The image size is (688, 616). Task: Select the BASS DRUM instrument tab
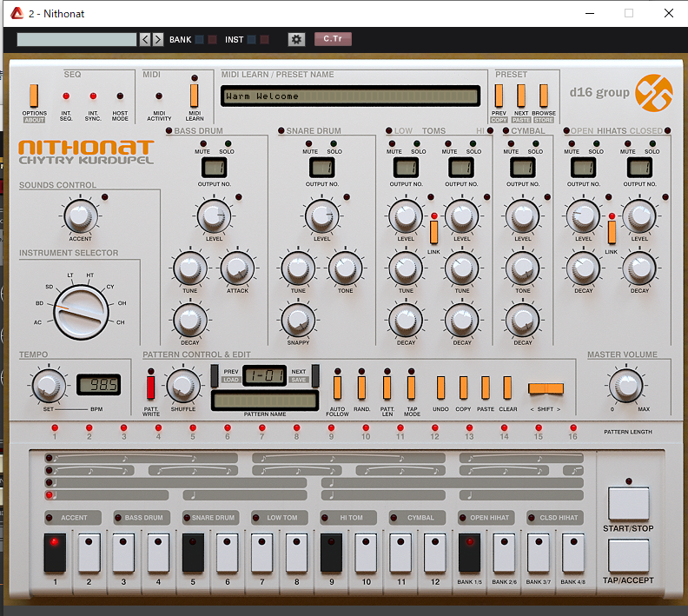(142, 518)
